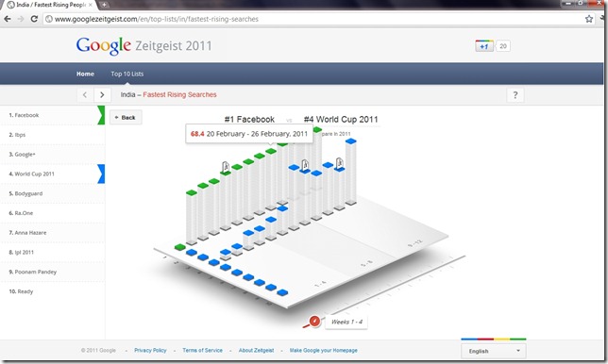Click the #4 World Cup 2011 chart heading
This screenshot has width=608, height=364.
pos(341,119)
